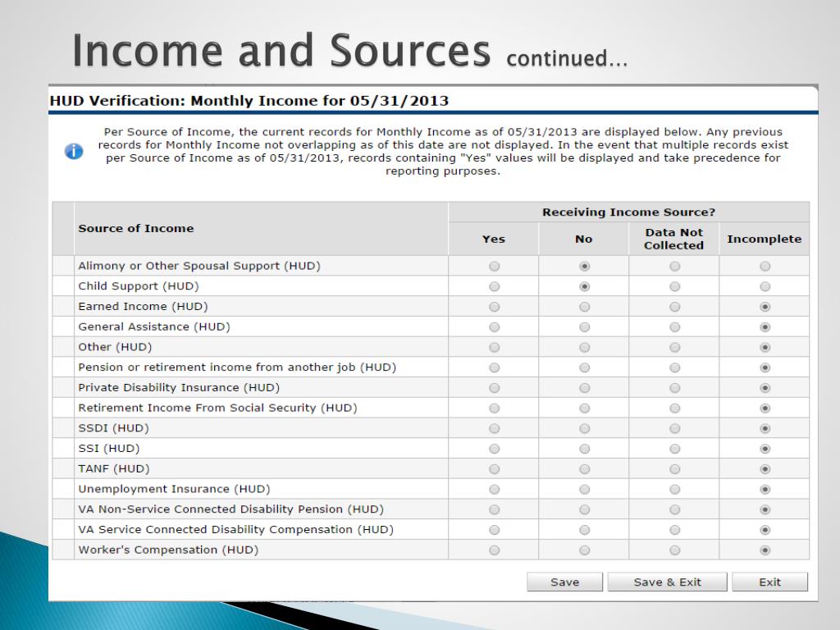
Task: Select Yes for Earned Income (HUD)
Action: [x=494, y=307]
